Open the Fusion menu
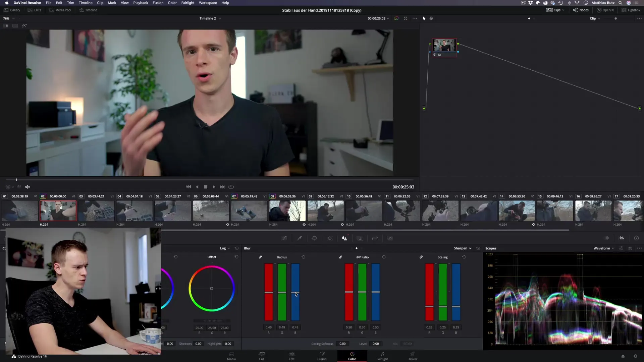The height and width of the screenshot is (362, 644). click(158, 3)
